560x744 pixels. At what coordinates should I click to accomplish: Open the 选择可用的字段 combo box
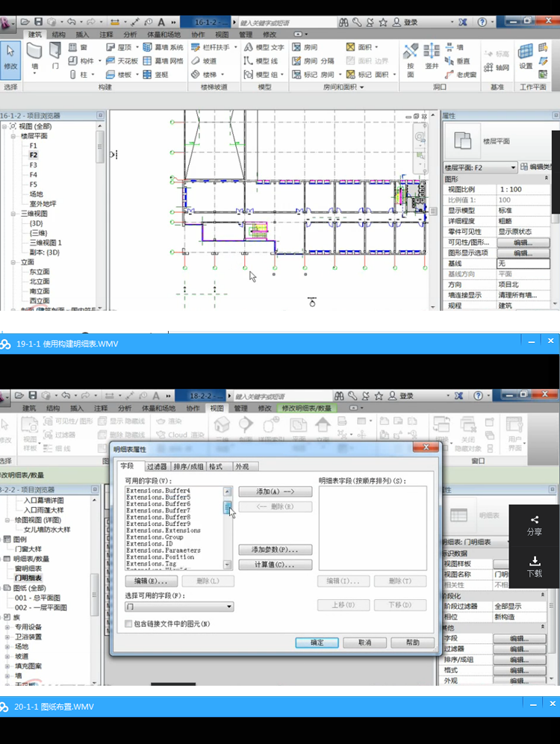[179, 607]
